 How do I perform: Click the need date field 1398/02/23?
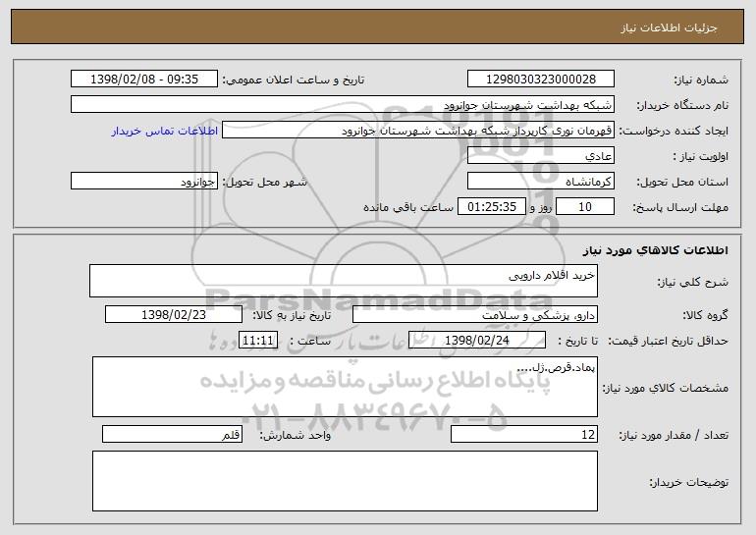click(x=174, y=315)
